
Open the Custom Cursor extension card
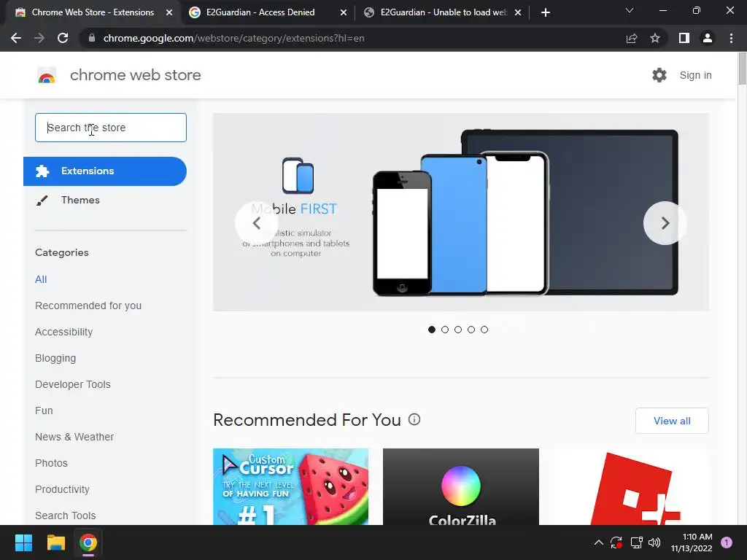coord(290,486)
